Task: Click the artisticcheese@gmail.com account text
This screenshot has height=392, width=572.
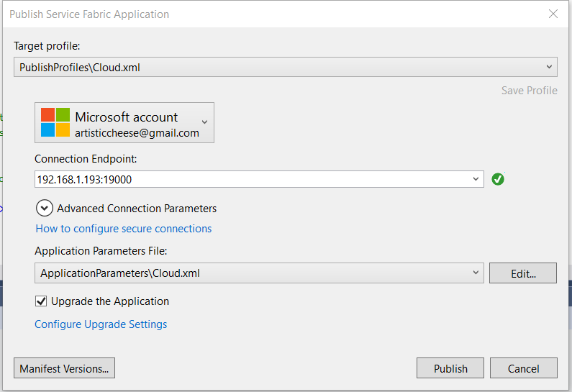Action: (x=137, y=133)
